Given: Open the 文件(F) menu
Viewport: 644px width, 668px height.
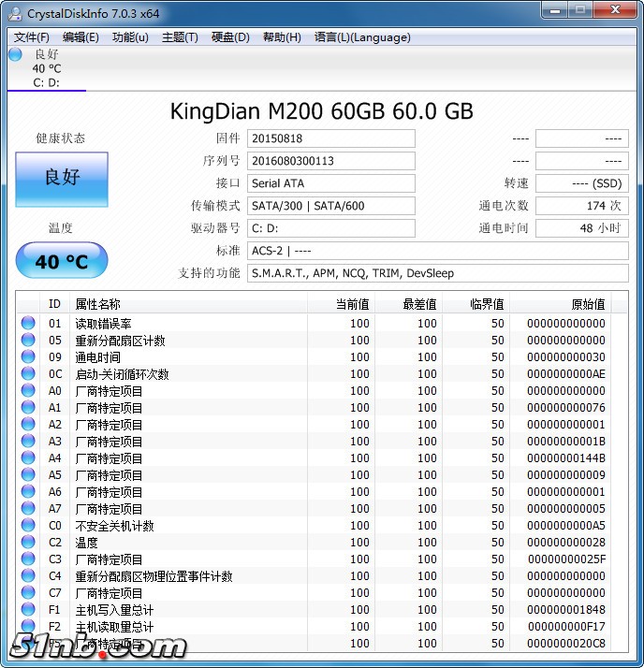Looking at the screenshot, I should click(32, 37).
